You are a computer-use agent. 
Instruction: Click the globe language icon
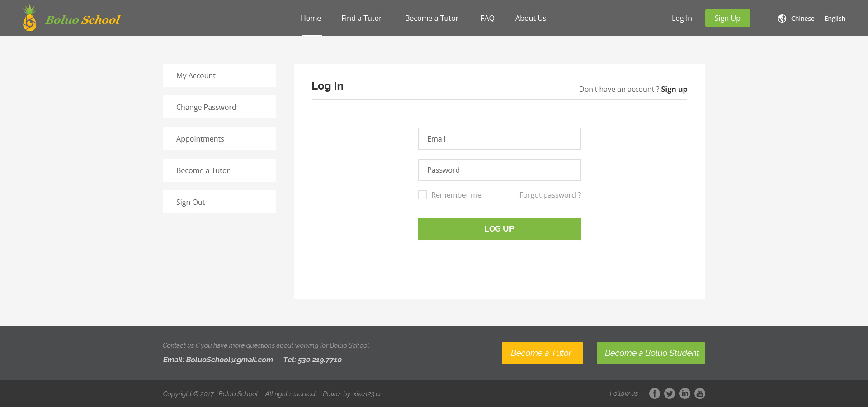(782, 19)
